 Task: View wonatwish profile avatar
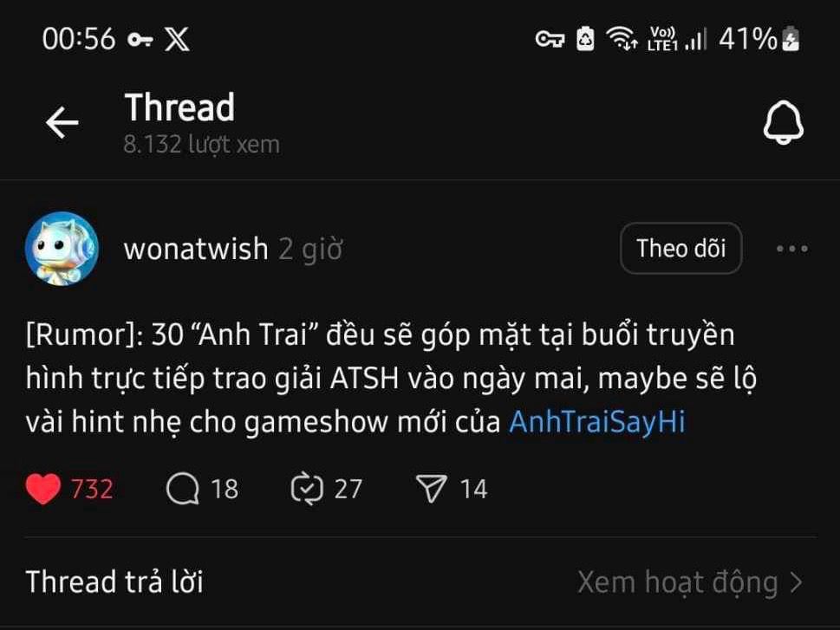pos(62,249)
